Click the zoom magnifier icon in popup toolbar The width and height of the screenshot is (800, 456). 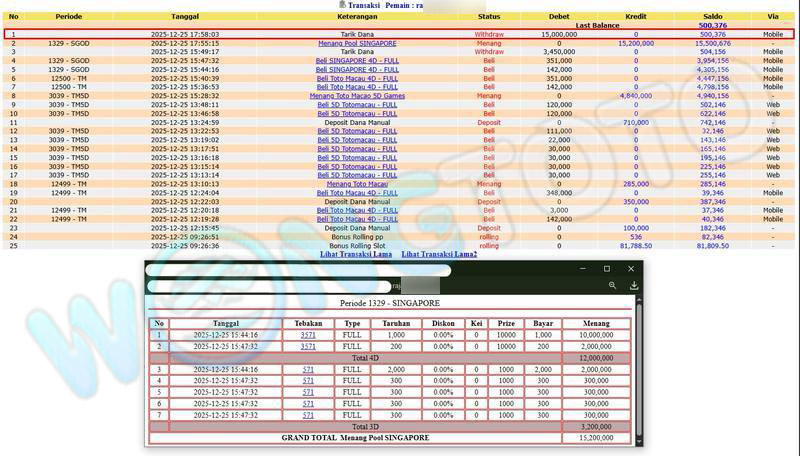point(612,285)
